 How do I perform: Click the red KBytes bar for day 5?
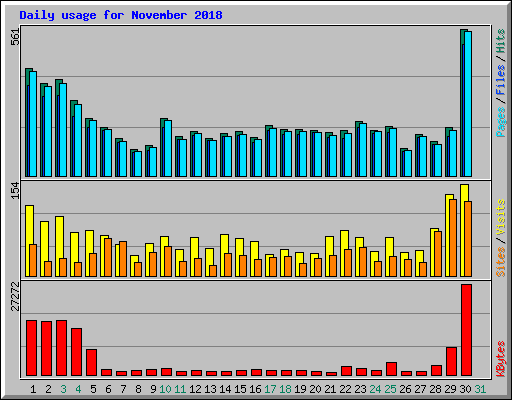point(91,363)
